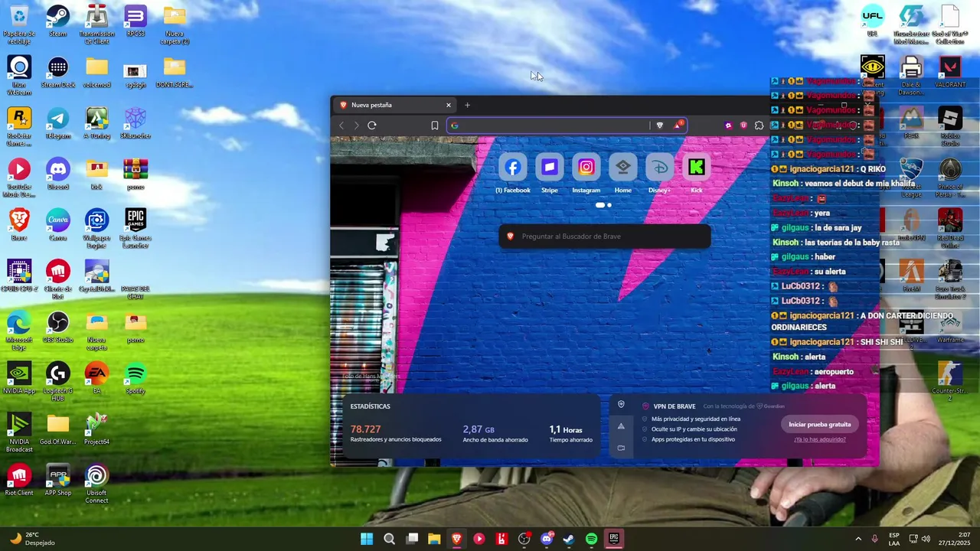Open the Ubisoft Connect desktop icon

click(96, 484)
